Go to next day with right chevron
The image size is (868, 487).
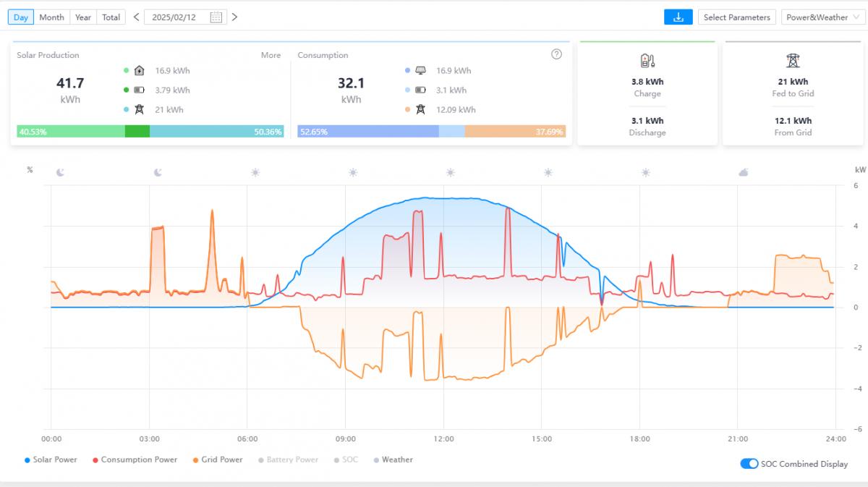pyautogui.click(x=234, y=17)
